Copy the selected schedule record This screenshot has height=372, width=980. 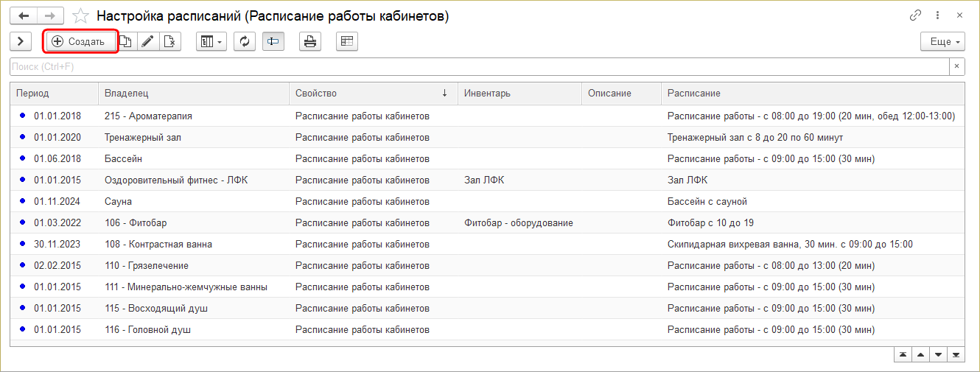(x=126, y=42)
